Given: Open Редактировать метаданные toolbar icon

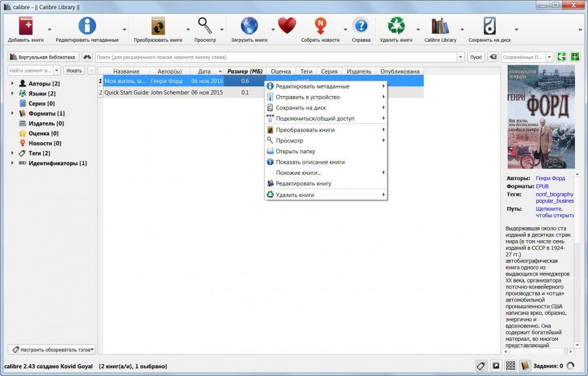Looking at the screenshot, I should (87, 26).
